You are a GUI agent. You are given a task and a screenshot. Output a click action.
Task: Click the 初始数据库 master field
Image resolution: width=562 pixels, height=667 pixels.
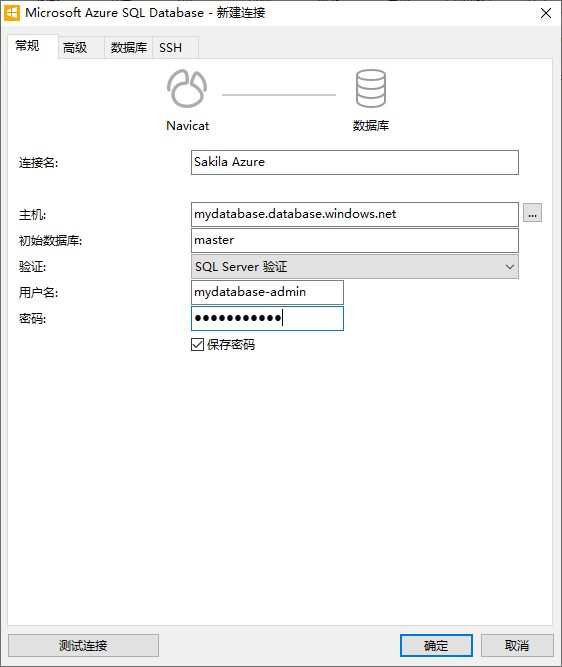(354, 240)
